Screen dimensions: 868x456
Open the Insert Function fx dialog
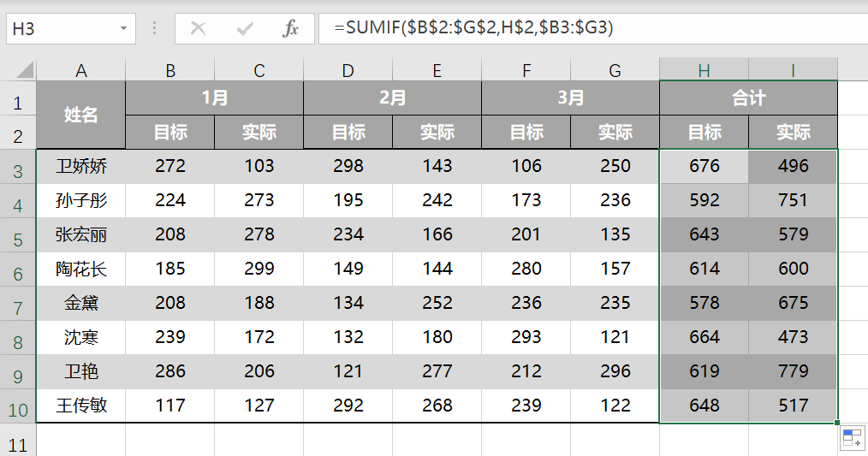291,29
